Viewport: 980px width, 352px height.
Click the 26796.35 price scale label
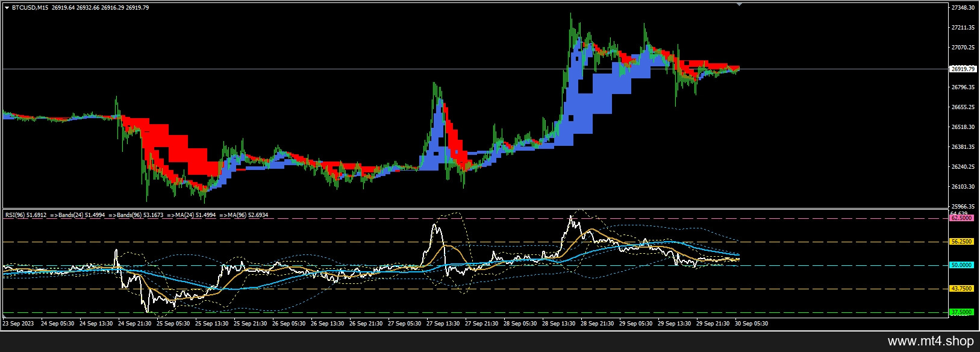click(x=963, y=87)
